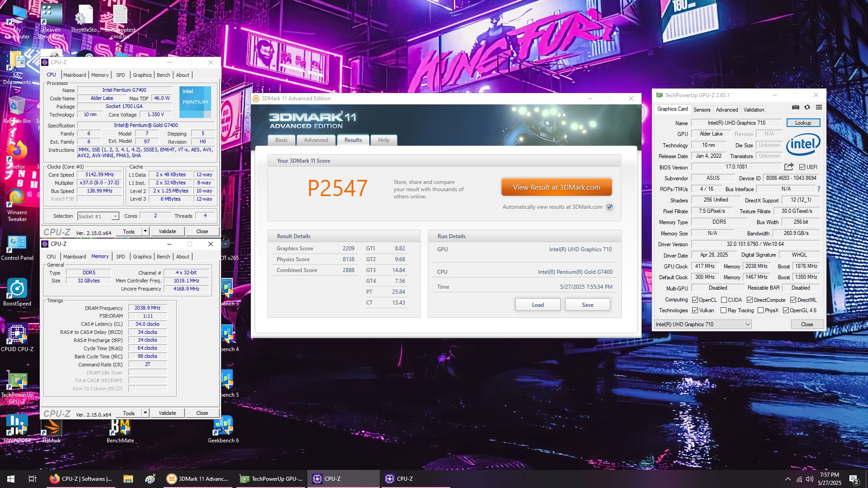Launch Winaero Tweaker from the desktop

point(17,204)
